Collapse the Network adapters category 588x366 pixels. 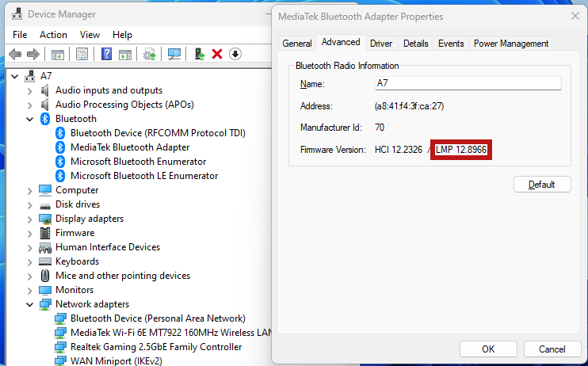[x=29, y=304]
